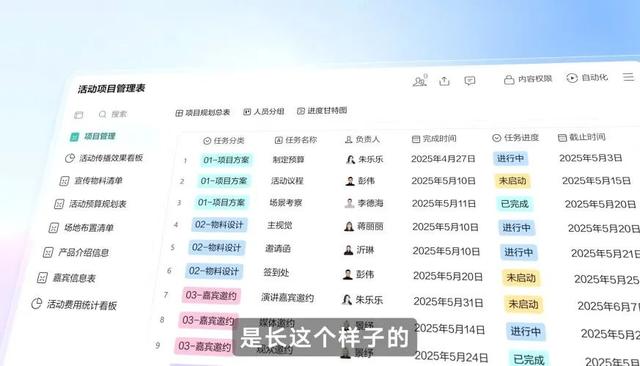
Task: Select task name 制定预算
Action: 289,160
